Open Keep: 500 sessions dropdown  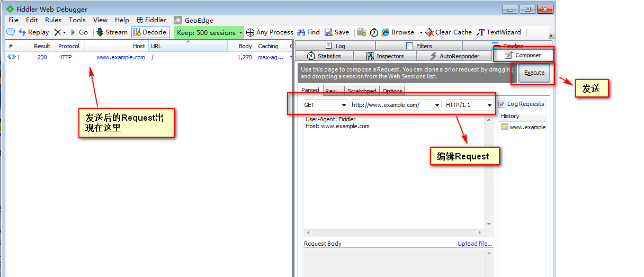pyautogui.click(x=209, y=32)
